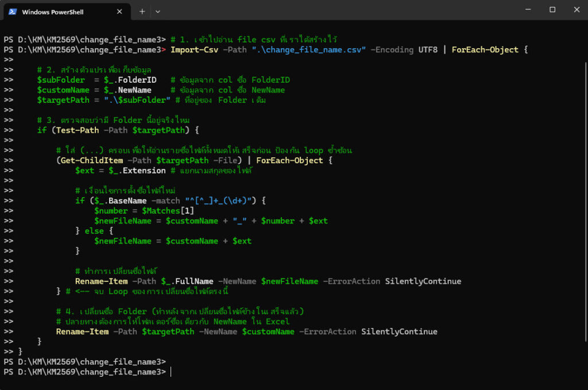Click the PowerShell icon in the tab

pos(13,11)
